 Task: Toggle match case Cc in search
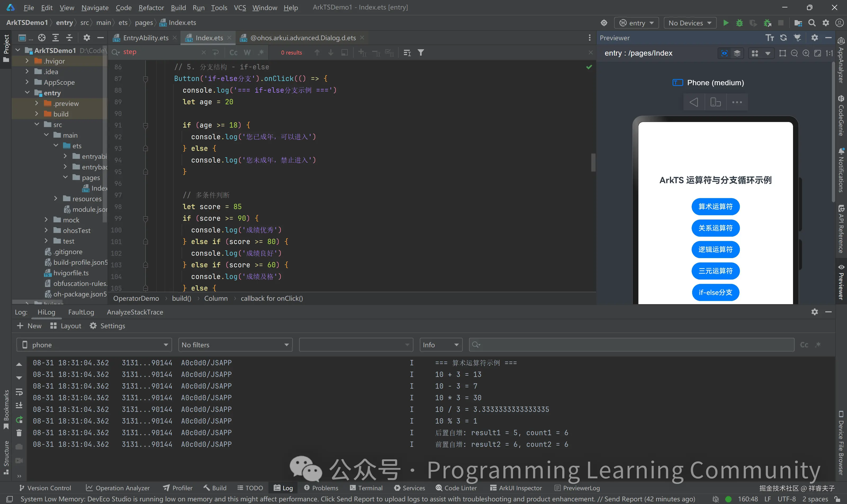click(x=233, y=53)
